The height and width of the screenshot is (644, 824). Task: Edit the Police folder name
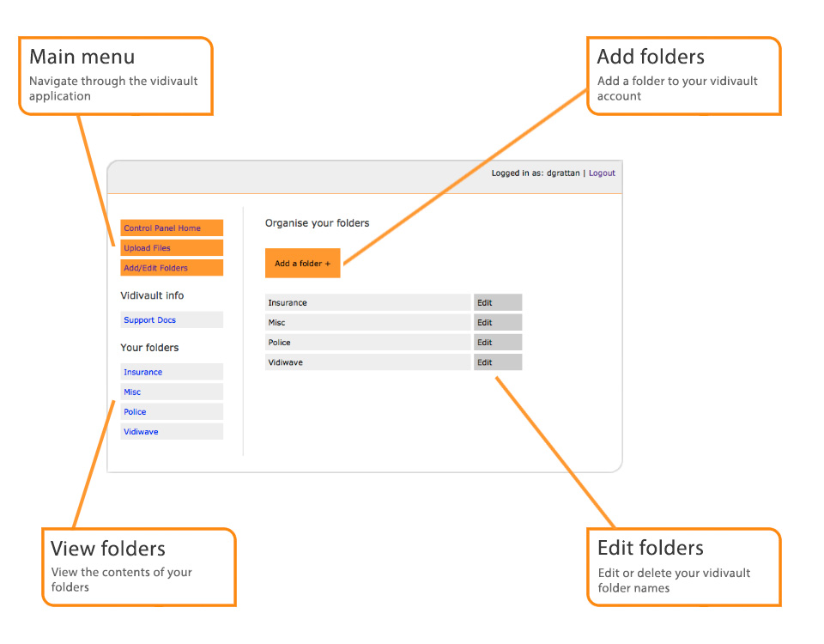click(497, 343)
